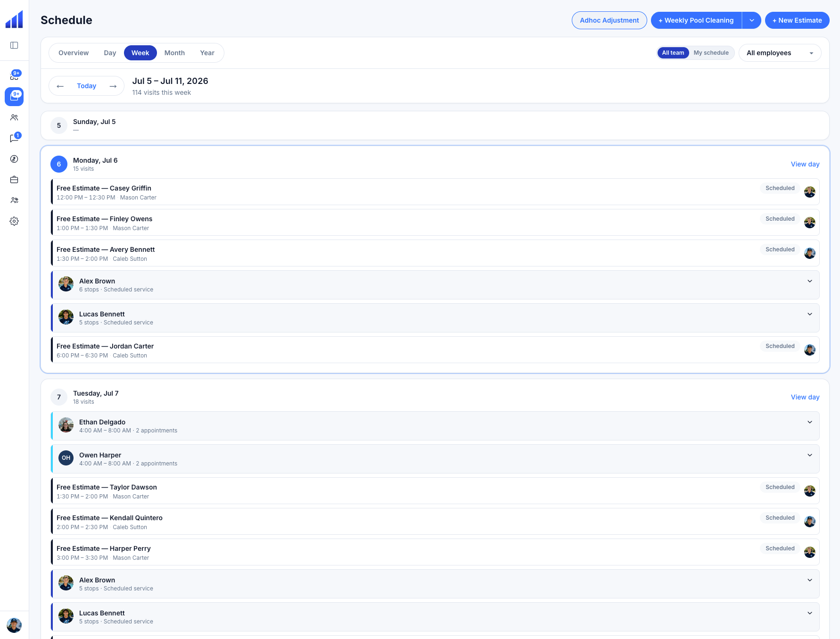
Task: Select the Sunday, Jul 5 day card
Action: [x=435, y=125]
